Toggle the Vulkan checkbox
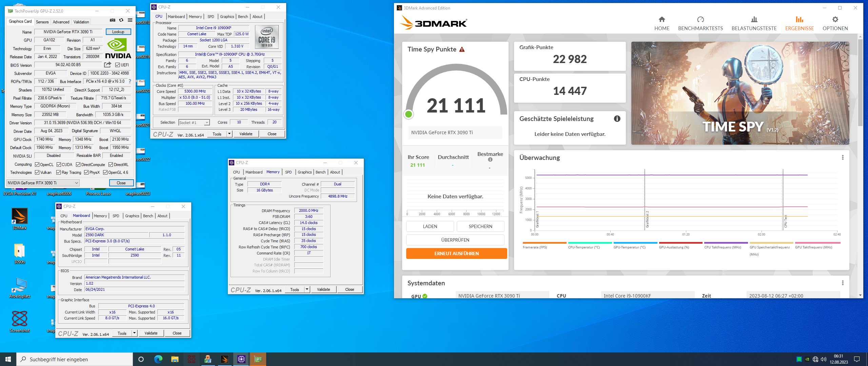The image size is (868, 366). (x=37, y=172)
